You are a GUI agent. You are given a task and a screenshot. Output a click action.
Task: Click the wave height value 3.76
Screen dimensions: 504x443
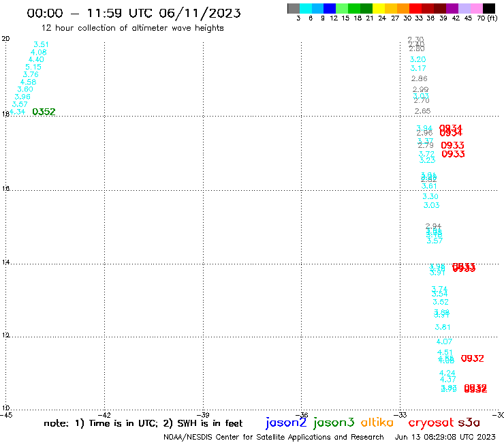[x=31, y=74]
